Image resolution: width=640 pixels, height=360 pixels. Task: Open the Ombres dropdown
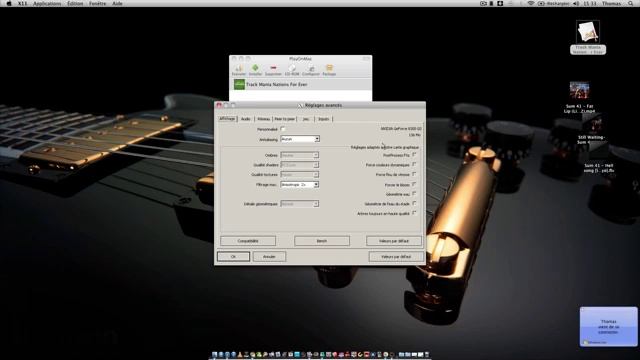(x=300, y=155)
